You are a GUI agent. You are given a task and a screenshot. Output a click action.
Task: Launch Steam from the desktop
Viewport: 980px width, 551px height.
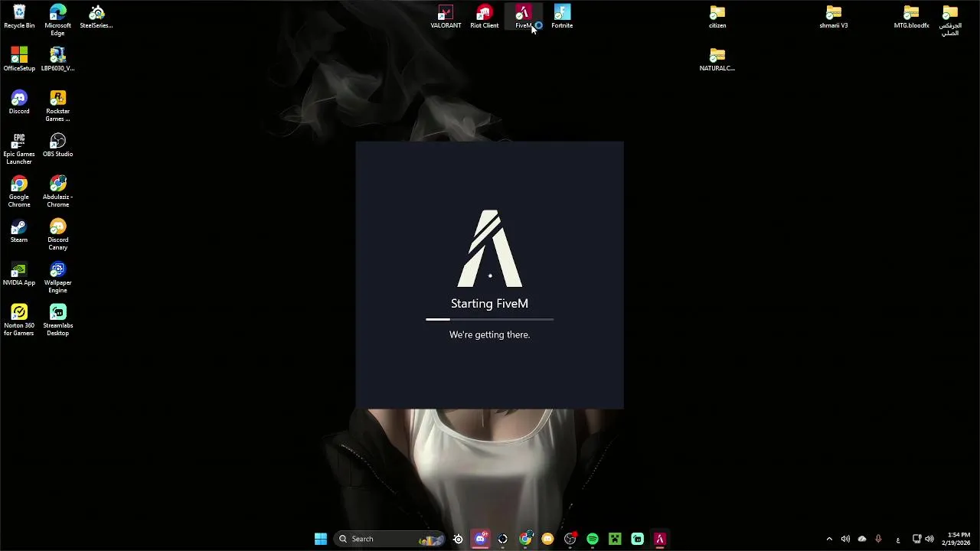click(19, 231)
